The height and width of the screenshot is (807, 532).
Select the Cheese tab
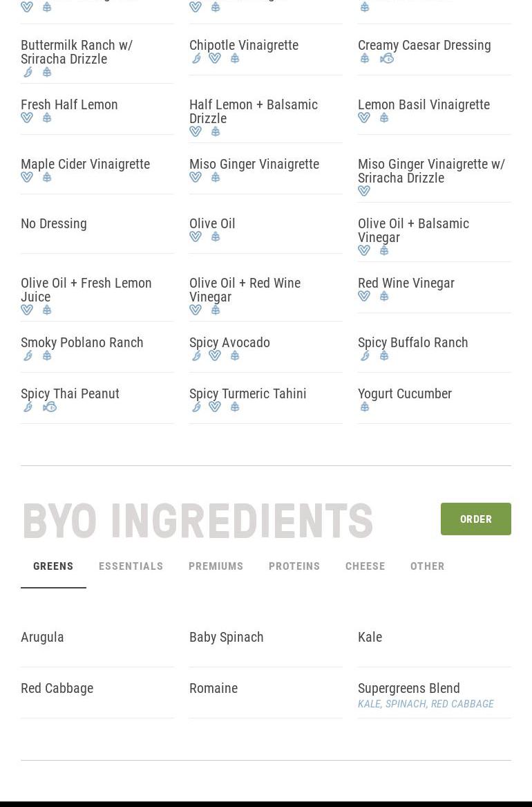coord(365,566)
